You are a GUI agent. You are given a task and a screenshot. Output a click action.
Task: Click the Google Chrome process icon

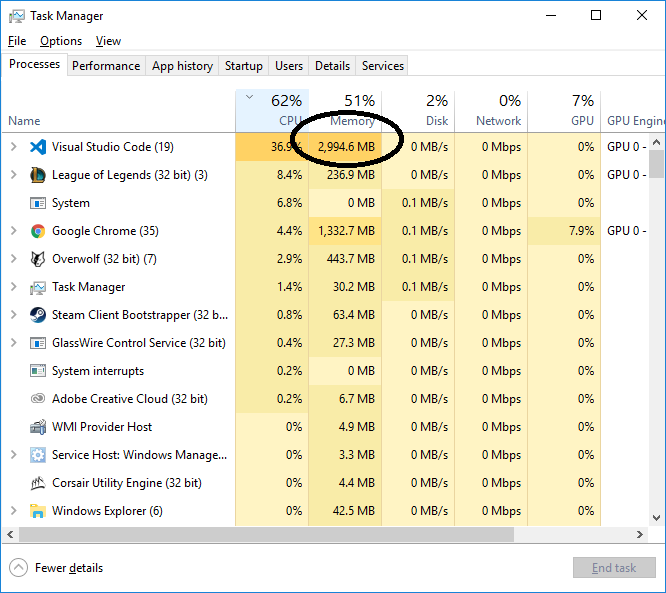(x=38, y=231)
